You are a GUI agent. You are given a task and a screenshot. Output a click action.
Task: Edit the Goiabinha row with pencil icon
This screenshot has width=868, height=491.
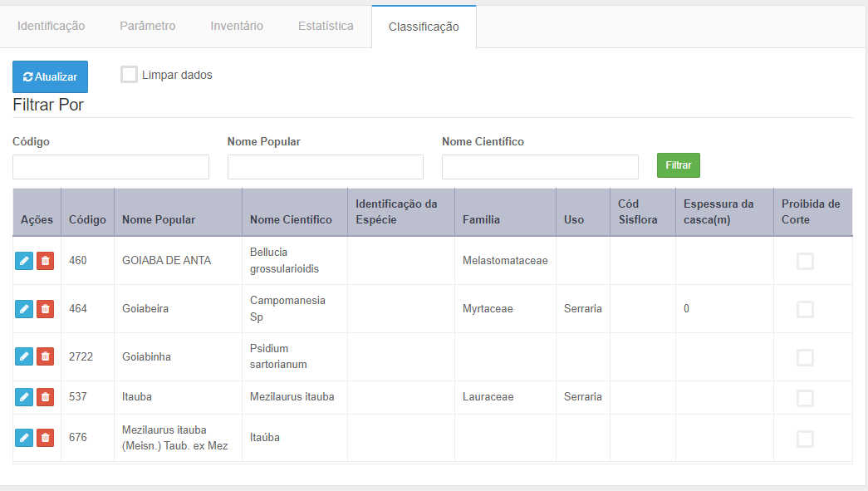pyautogui.click(x=24, y=356)
